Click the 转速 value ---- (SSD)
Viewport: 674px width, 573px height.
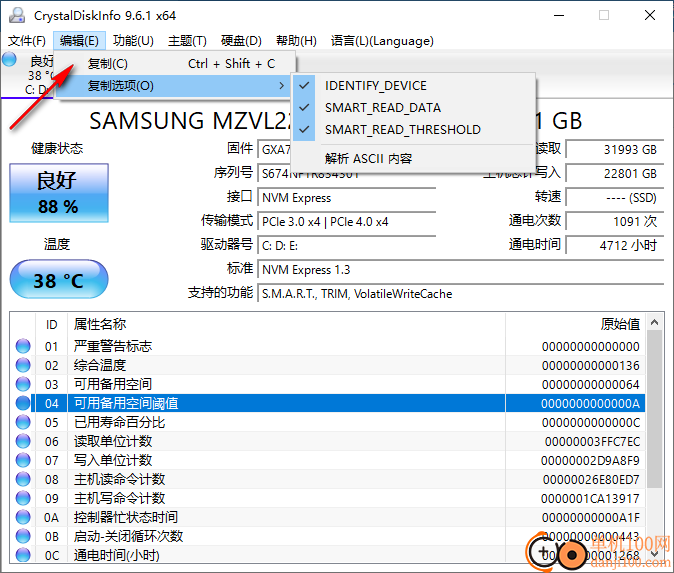[615, 198]
